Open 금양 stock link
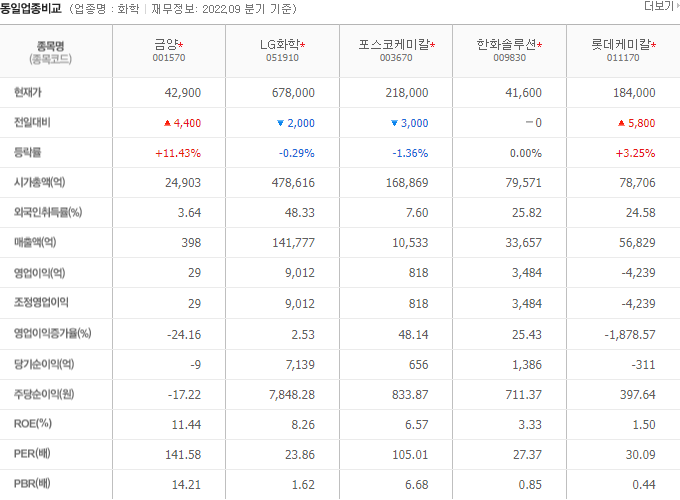 [167, 44]
